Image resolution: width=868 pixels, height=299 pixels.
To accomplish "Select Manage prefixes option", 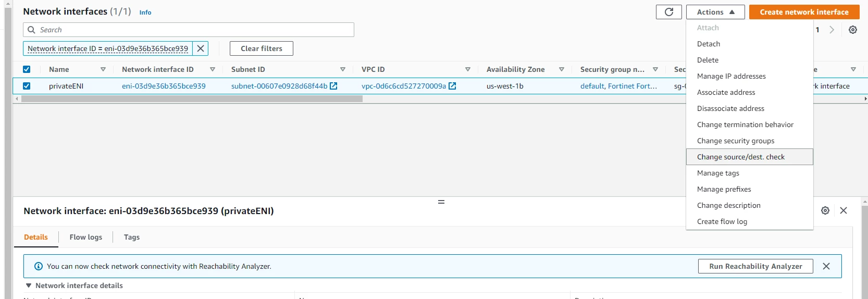I will click(x=750, y=189).
